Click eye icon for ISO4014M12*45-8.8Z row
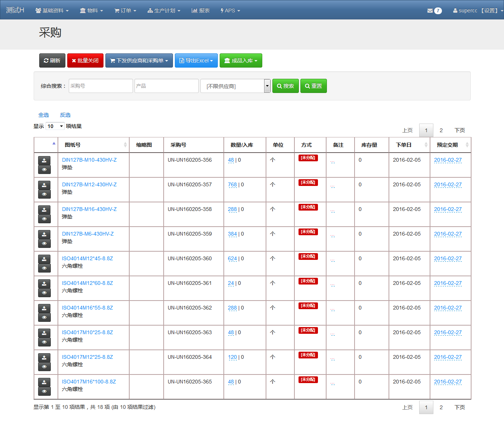Image resolution: width=504 pixels, height=429 pixels. (44, 268)
